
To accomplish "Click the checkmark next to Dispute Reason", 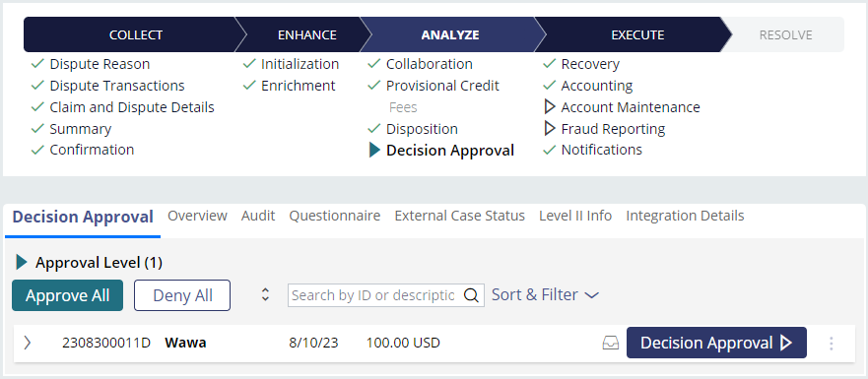I will click(x=37, y=64).
